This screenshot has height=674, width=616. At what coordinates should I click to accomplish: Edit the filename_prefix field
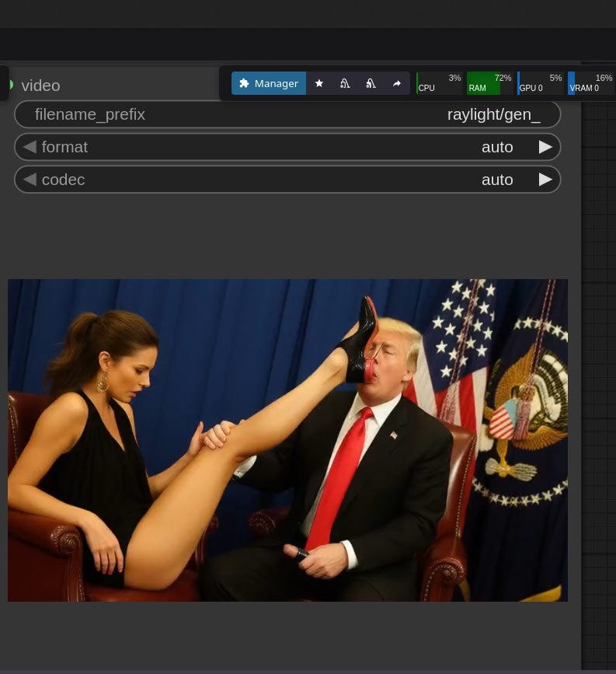[x=287, y=115]
